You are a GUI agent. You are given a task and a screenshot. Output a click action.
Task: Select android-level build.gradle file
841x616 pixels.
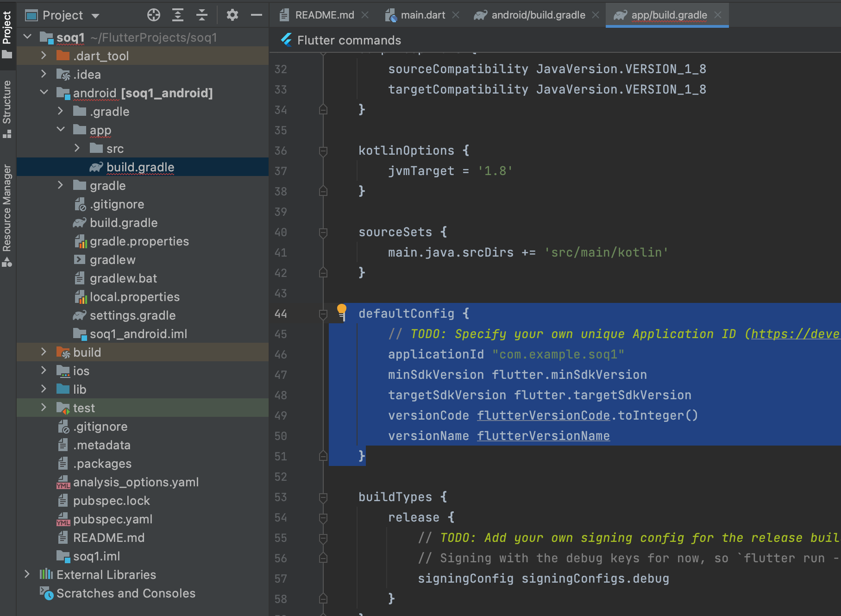click(x=143, y=222)
